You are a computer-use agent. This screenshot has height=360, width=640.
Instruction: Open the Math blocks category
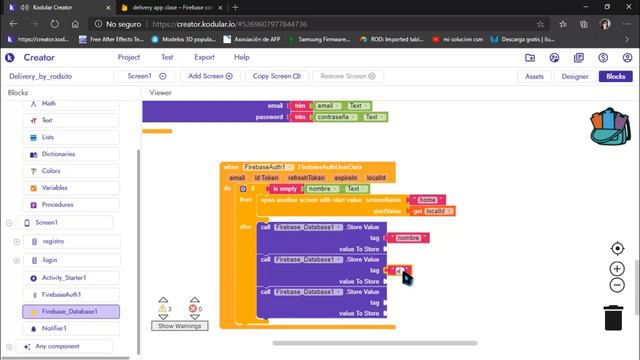(x=71, y=104)
